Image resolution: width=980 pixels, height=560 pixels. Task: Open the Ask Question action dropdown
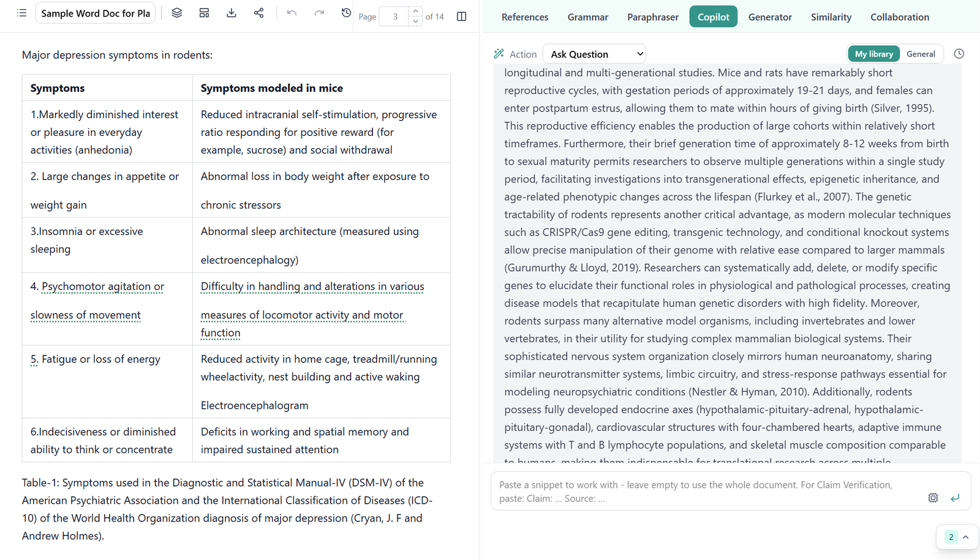click(x=594, y=54)
